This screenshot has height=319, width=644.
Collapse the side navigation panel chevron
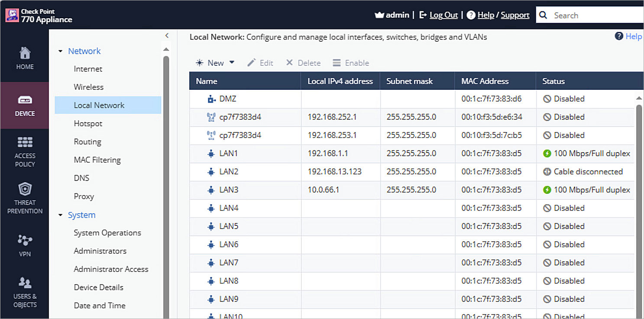coord(167,36)
